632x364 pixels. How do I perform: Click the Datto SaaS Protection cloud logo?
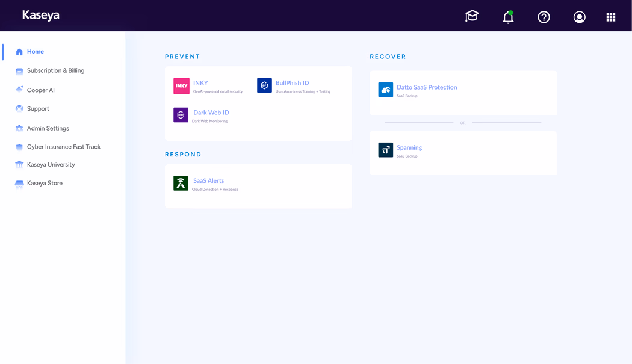click(386, 90)
